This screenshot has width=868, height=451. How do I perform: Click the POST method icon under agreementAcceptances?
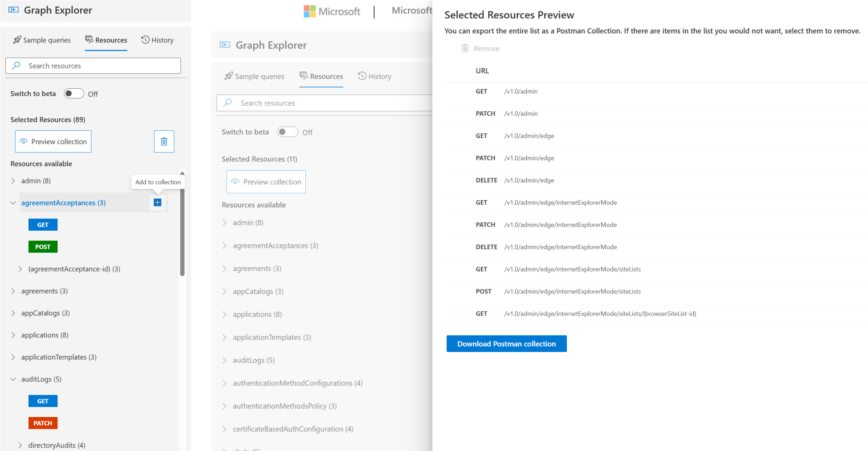point(43,246)
